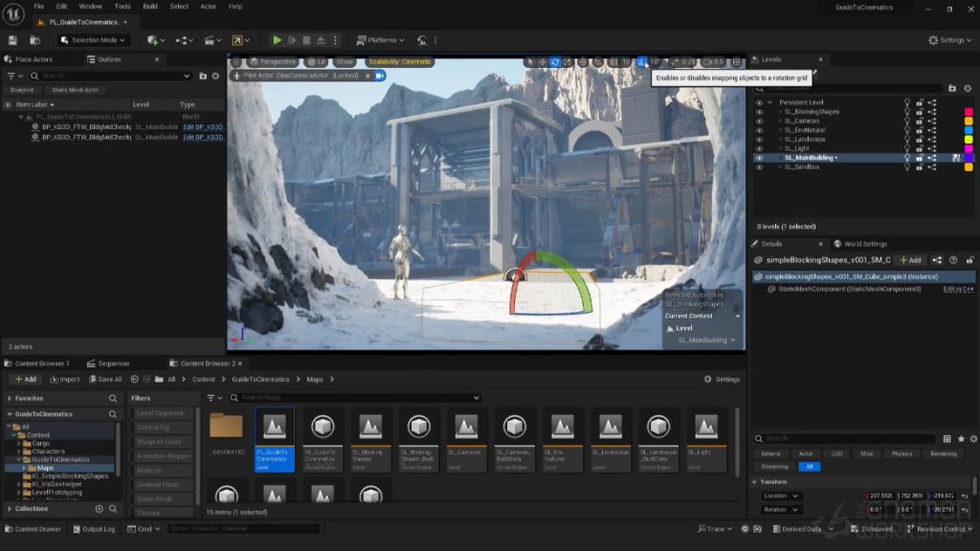Open the Output Log
This screenshot has height=551, width=980.
pos(94,529)
